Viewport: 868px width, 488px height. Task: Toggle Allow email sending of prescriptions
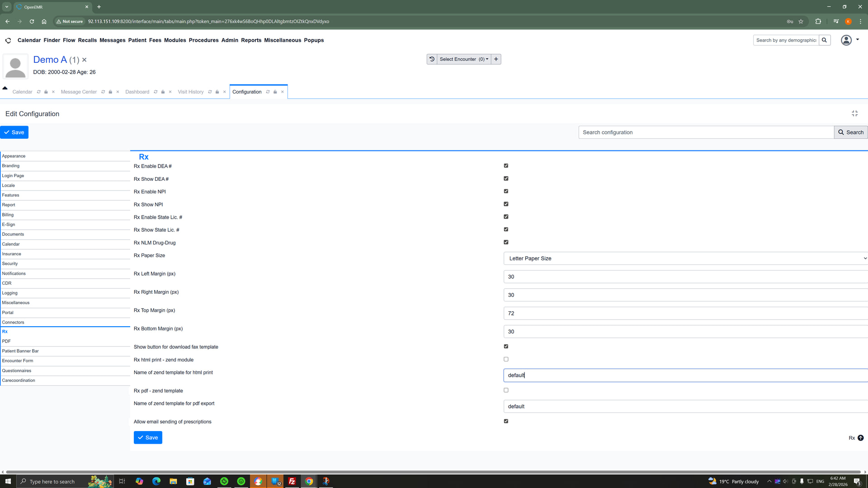tap(506, 421)
